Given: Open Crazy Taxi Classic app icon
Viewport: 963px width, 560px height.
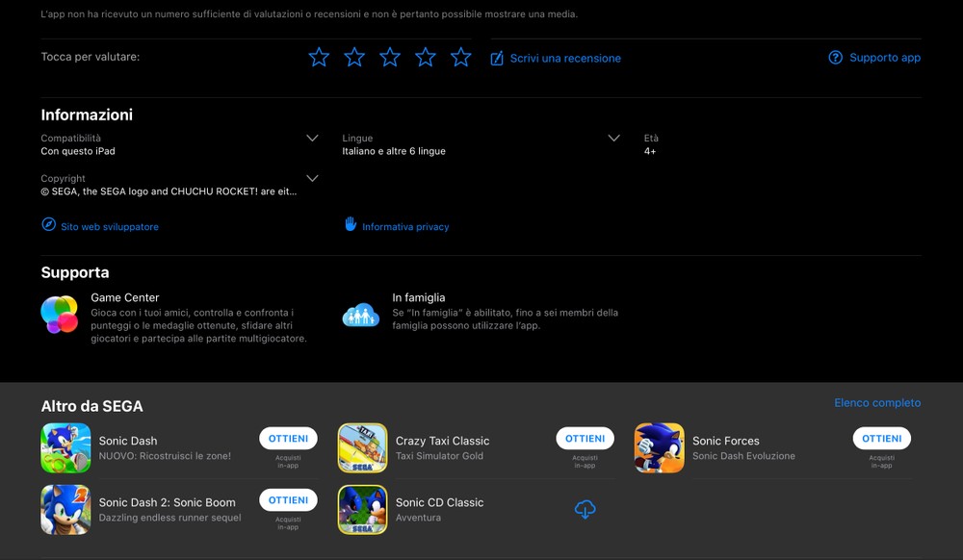Looking at the screenshot, I should [362, 448].
